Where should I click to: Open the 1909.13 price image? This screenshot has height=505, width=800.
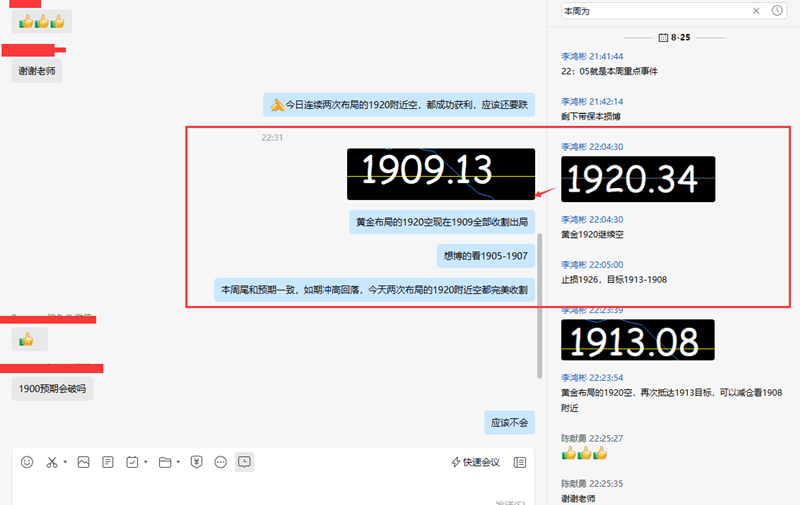click(x=441, y=174)
